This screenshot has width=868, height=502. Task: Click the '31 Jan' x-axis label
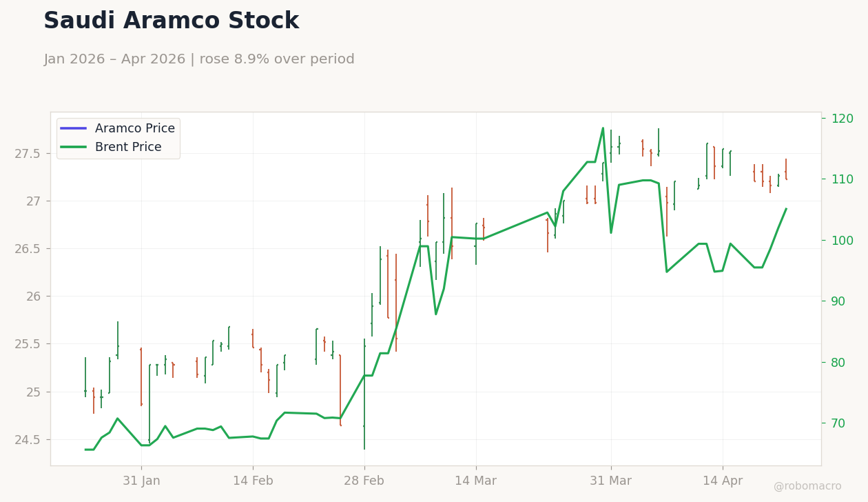[x=141, y=481]
